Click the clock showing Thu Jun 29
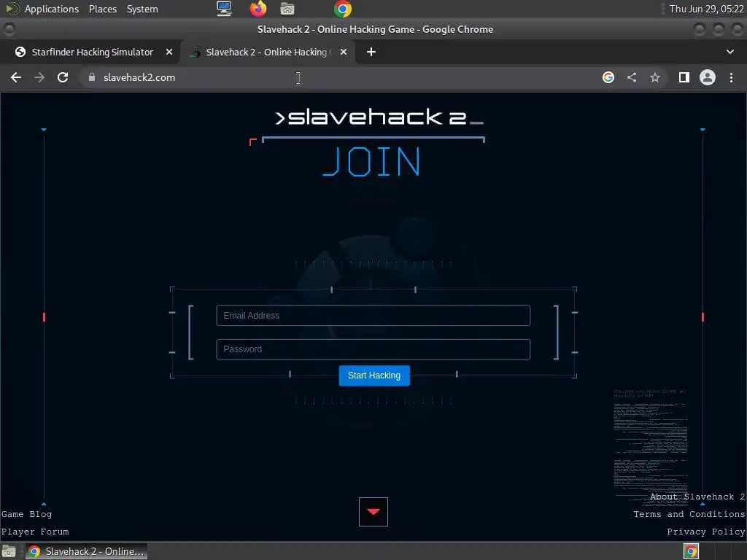747x560 pixels. coord(706,9)
